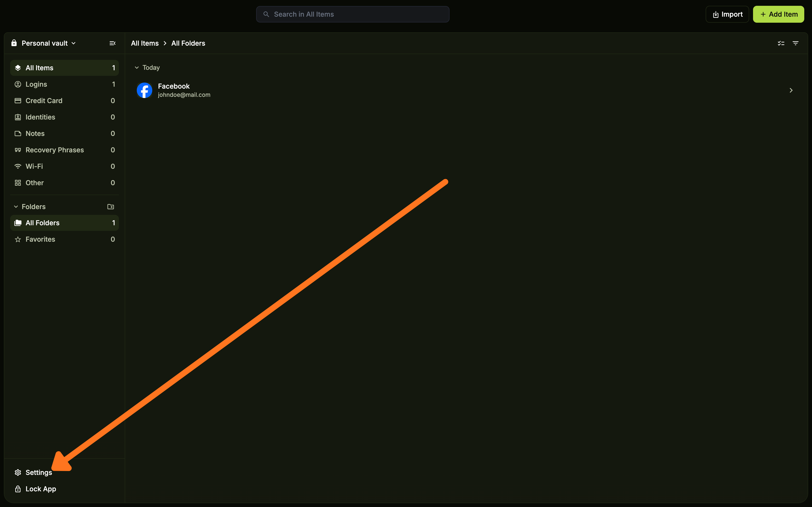
Task: Click the search magnifier icon
Action: [266, 14]
